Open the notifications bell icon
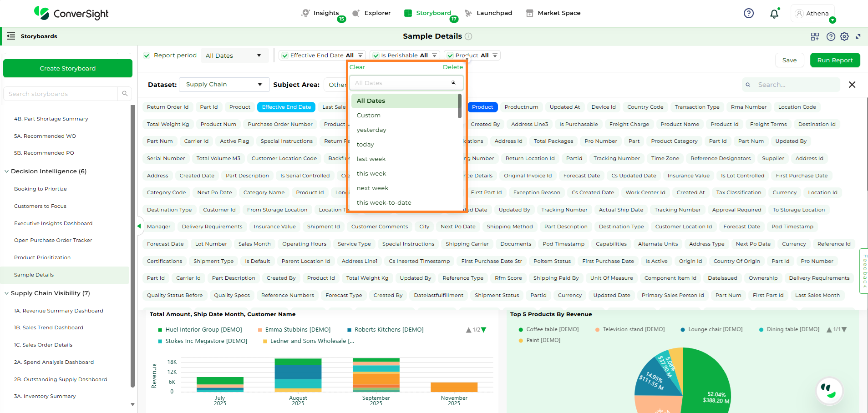 774,14
